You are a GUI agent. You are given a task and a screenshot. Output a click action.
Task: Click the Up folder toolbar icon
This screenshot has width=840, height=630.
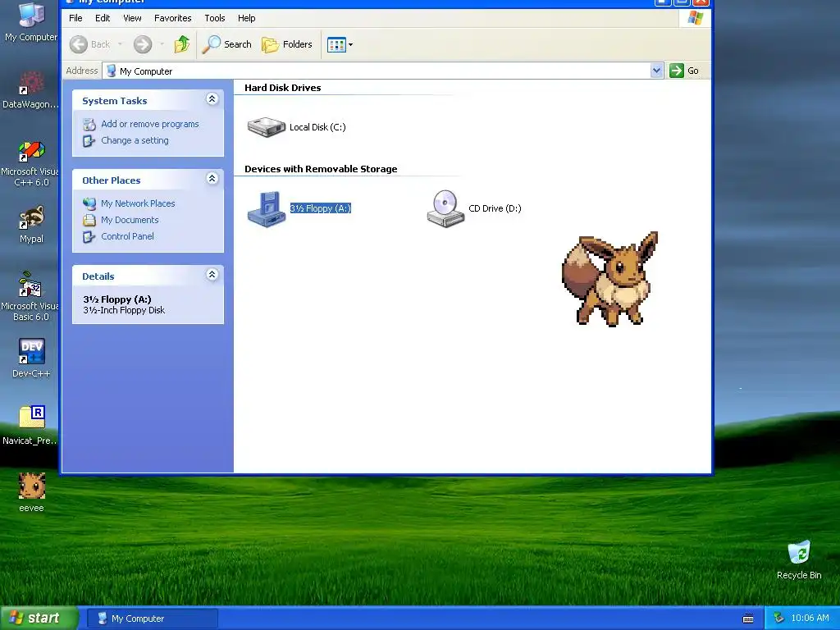click(x=182, y=44)
